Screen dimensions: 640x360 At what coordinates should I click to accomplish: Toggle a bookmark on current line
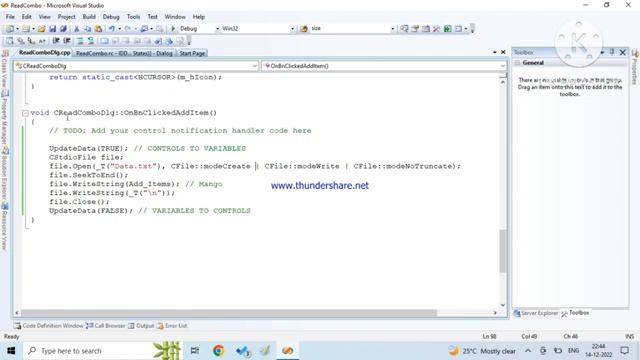tap(104, 41)
